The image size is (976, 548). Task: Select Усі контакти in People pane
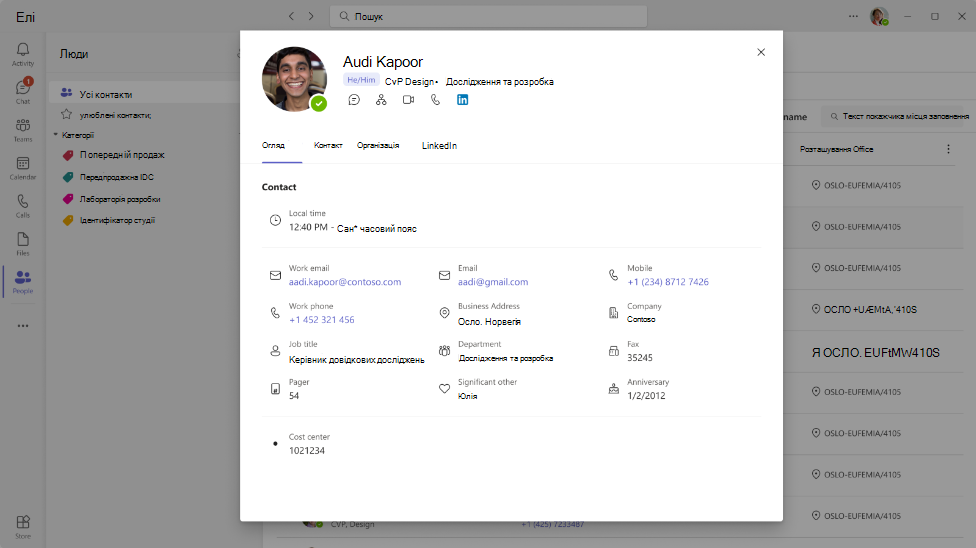[144, 94]
